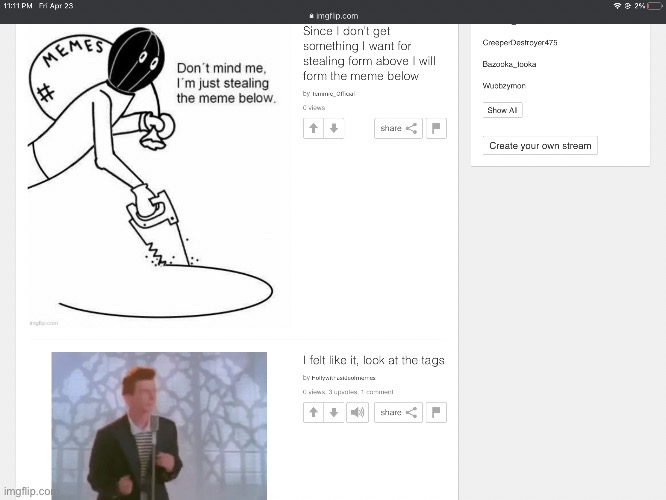This screenshot has height=500, width=666.
Task: Unmute the Rick Astley GIF sound
Action: (x=358, y=412)
